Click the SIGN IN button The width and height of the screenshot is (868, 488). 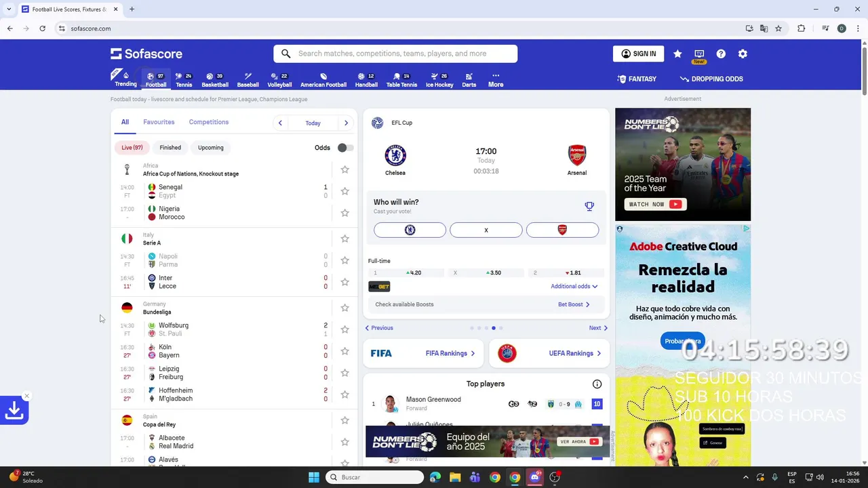639,54
